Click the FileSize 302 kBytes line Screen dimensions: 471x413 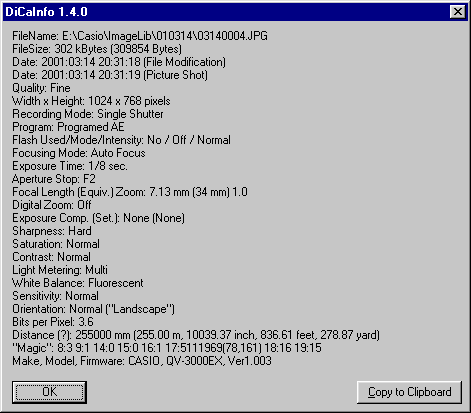97,49
